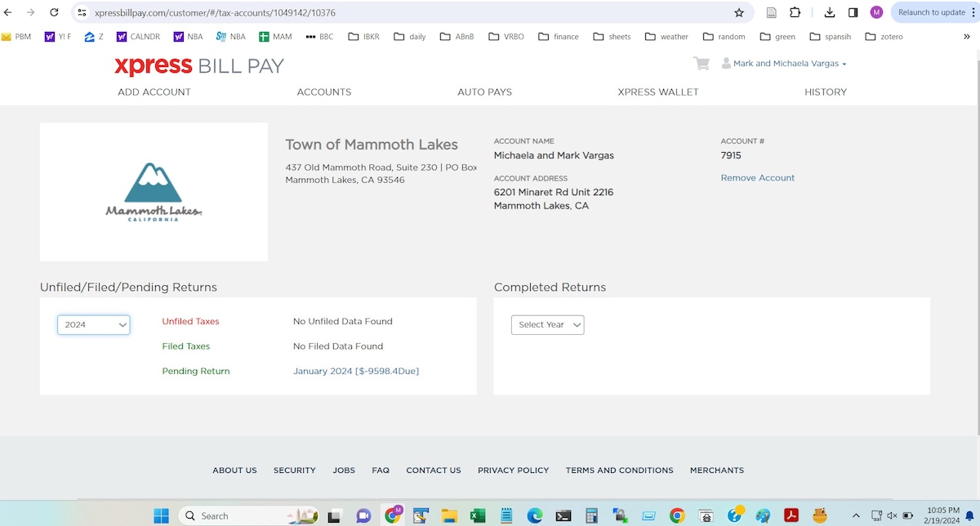Open the VRBO bookmarks folder

point(506,37)
